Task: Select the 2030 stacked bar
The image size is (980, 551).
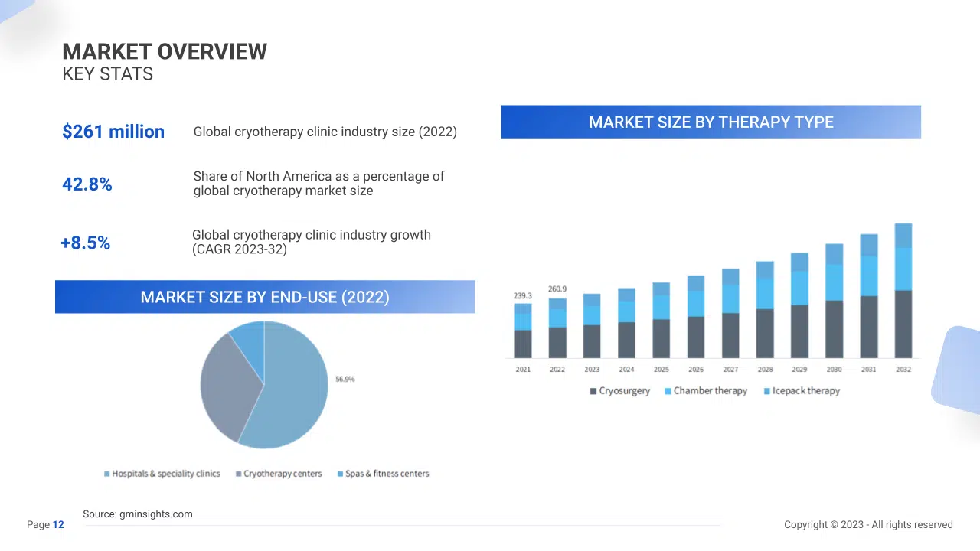Action: tap(835, 301)
